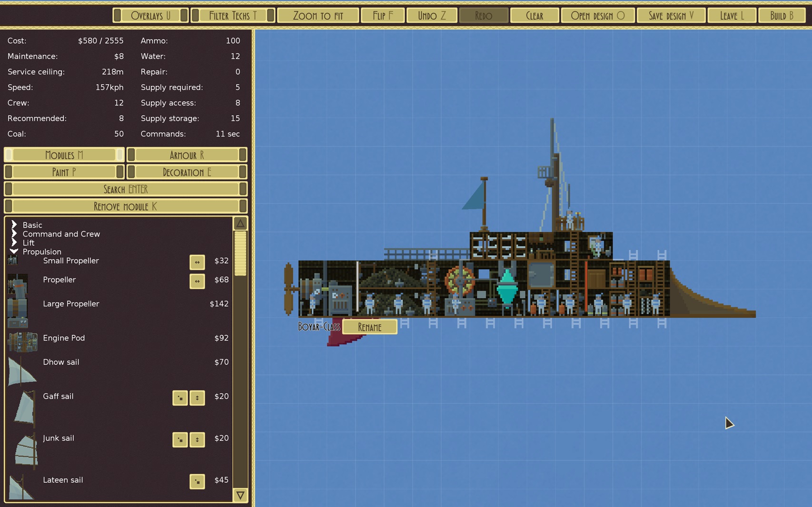This screenshot has width=812, height=507.
Task: Select the coal pile storage room in the hull
Action: point(393,290)
